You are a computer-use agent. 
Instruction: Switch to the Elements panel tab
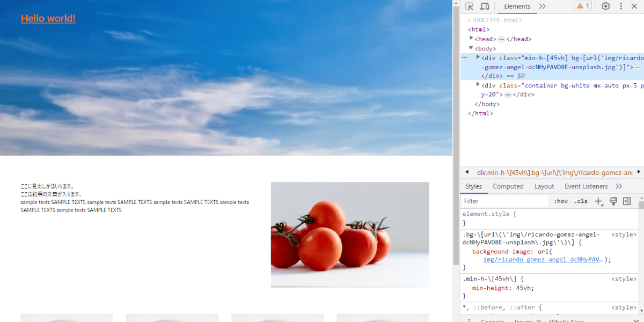pos(517,6)
